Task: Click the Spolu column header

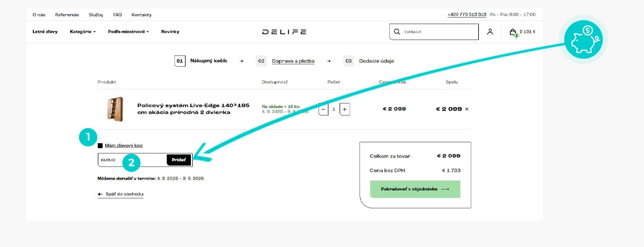Action: point(452,82)
